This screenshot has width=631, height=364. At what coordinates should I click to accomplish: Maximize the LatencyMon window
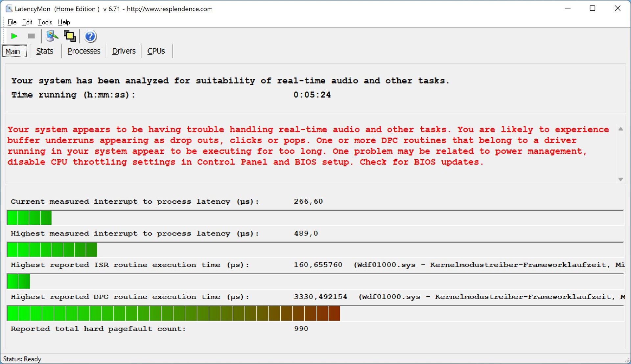(592, 9)
